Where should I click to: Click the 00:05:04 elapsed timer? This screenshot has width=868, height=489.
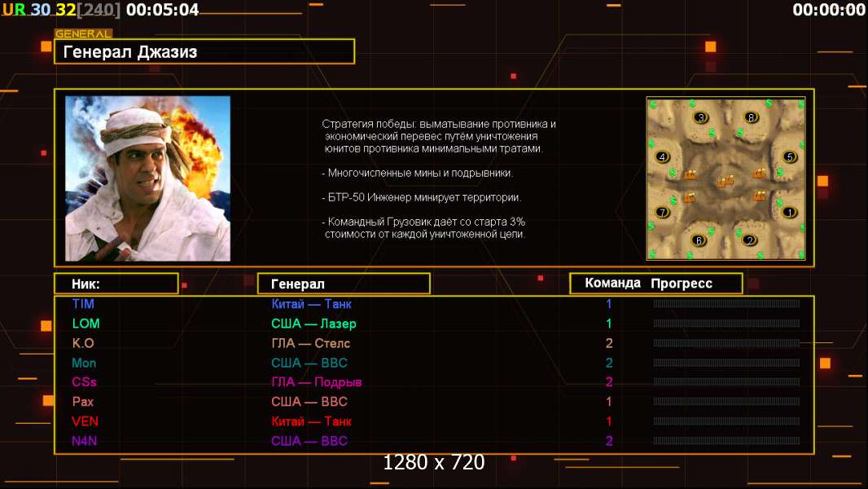pos(162,10)
